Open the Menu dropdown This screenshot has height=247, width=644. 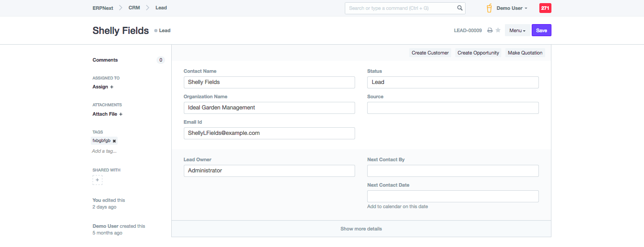point(517,30)
